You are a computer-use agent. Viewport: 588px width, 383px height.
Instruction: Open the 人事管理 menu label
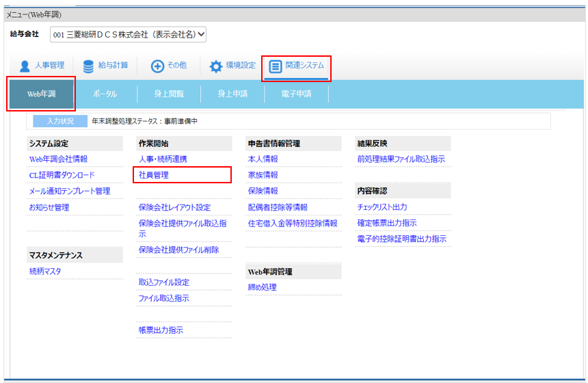(x=49, y=65)
